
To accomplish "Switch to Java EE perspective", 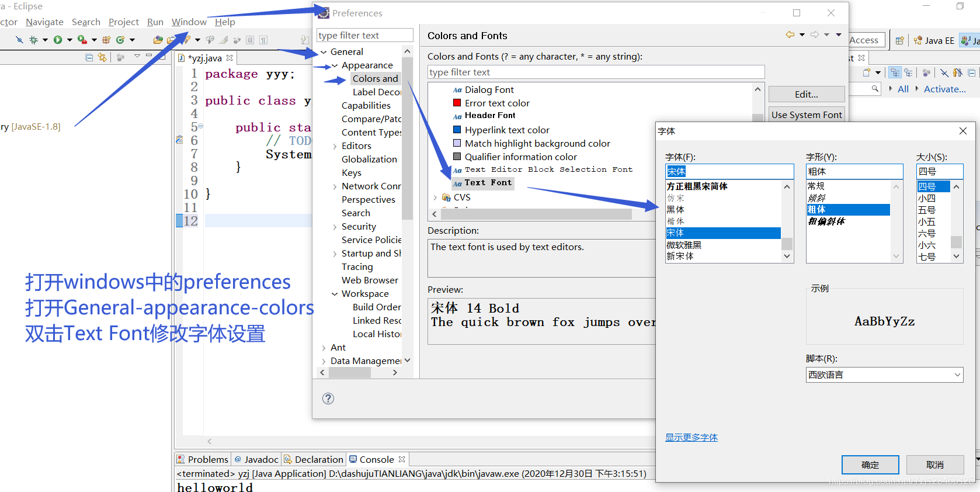I will [x=934, y=40].
